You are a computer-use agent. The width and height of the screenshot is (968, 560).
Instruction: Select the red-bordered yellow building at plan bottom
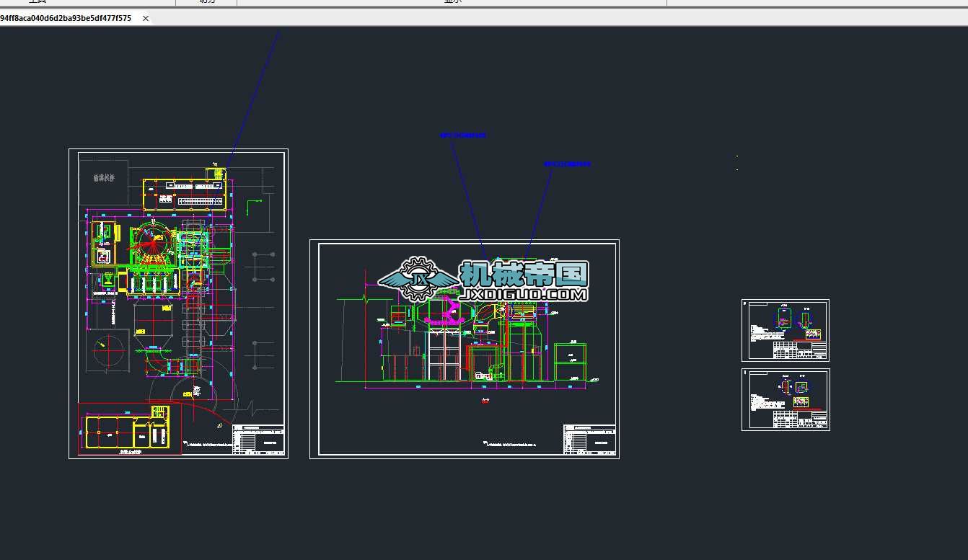tap(128, 431)
